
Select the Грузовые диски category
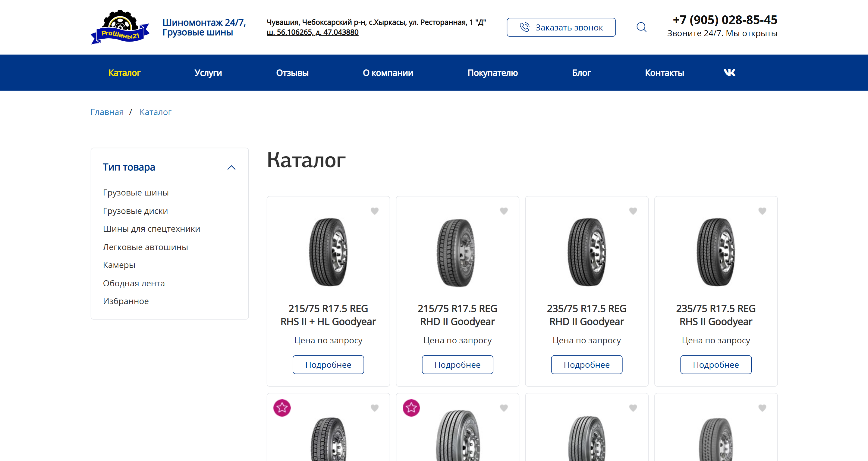tap(135, 211)
